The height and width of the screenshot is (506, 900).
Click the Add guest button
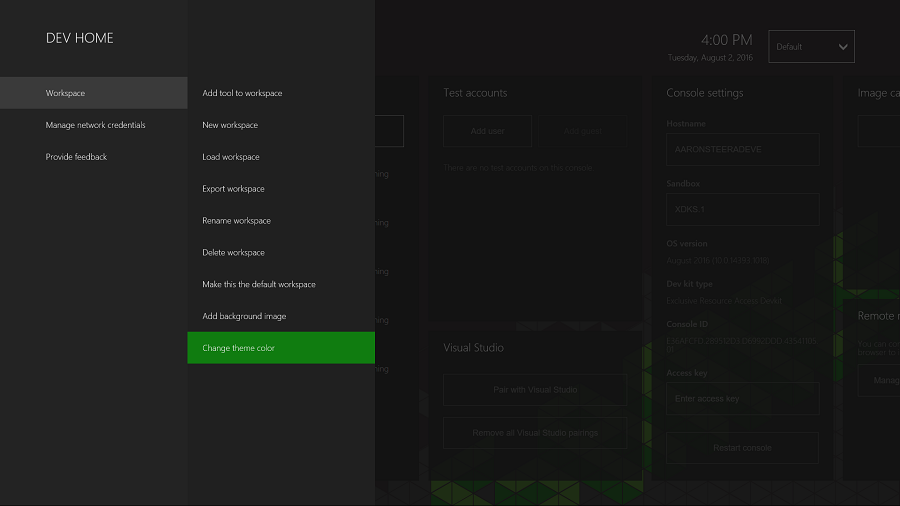[583, 131]
